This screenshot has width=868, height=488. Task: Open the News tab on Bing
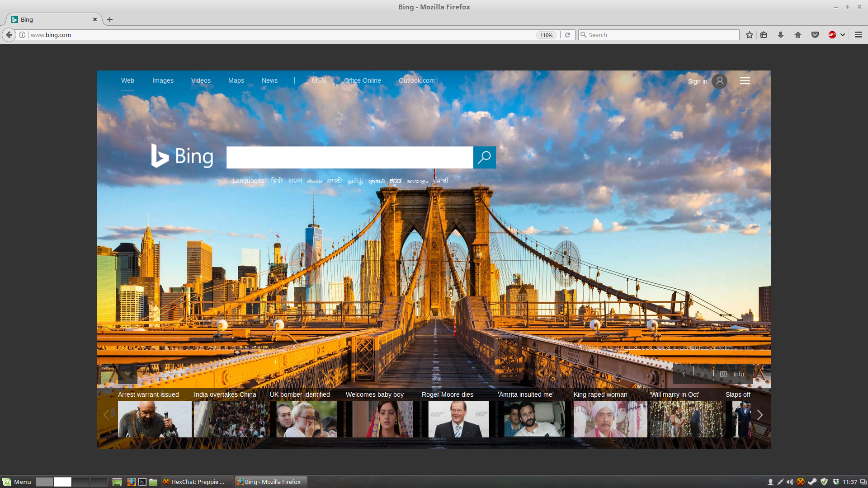coord(269,80)
